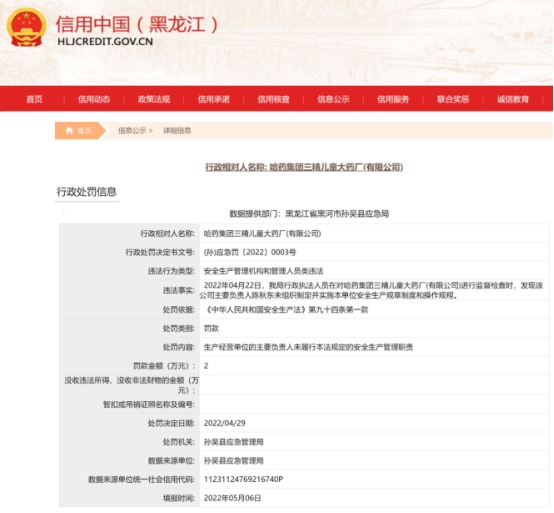Click company name value 哈药集团三精儿童大药厂(有限公司) in table
Viewport: 554px width, 513px height.
[262, 234]
